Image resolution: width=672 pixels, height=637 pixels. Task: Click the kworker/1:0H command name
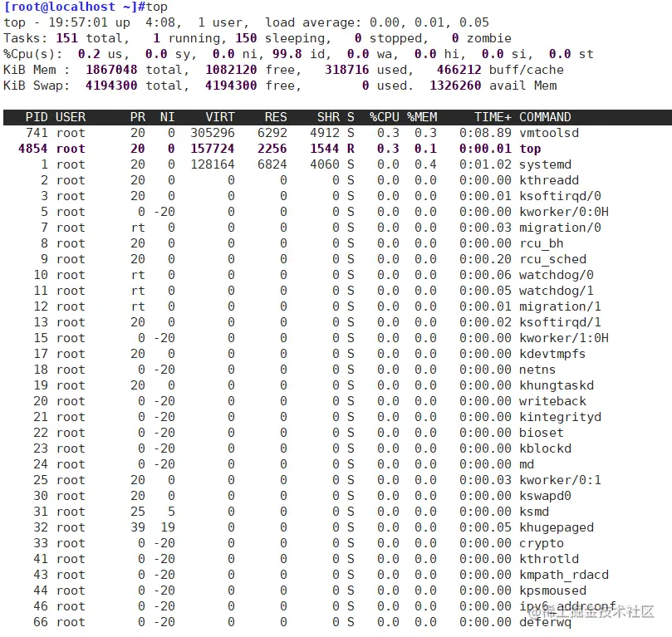[564, 338]
